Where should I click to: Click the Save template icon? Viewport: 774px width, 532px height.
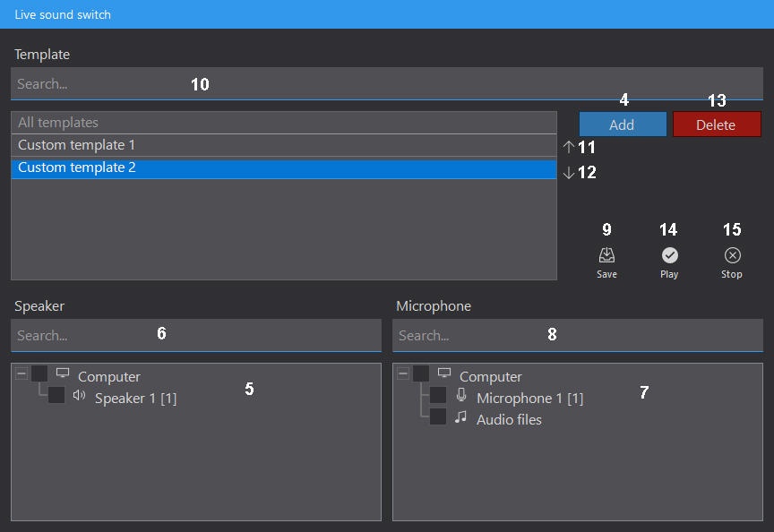[606, 255]
